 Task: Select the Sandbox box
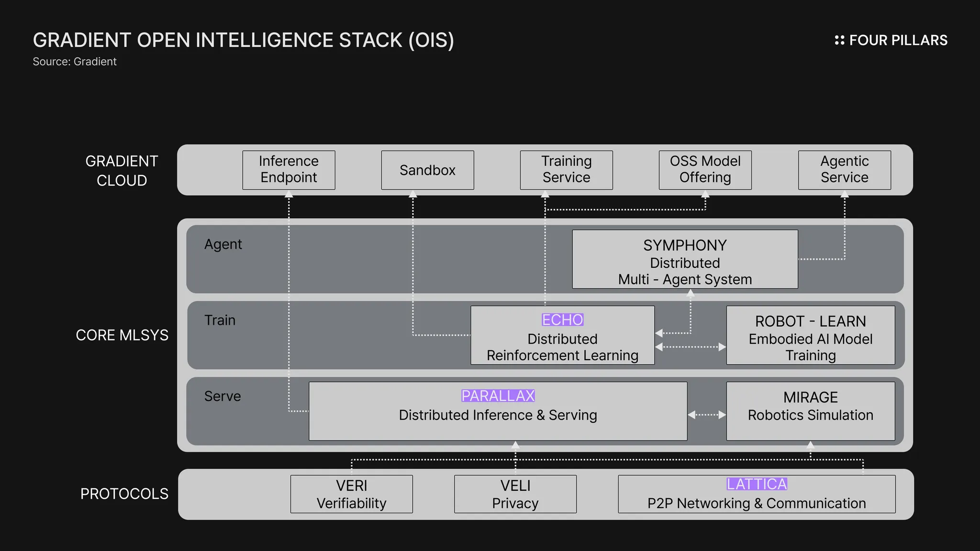(427, 170)
